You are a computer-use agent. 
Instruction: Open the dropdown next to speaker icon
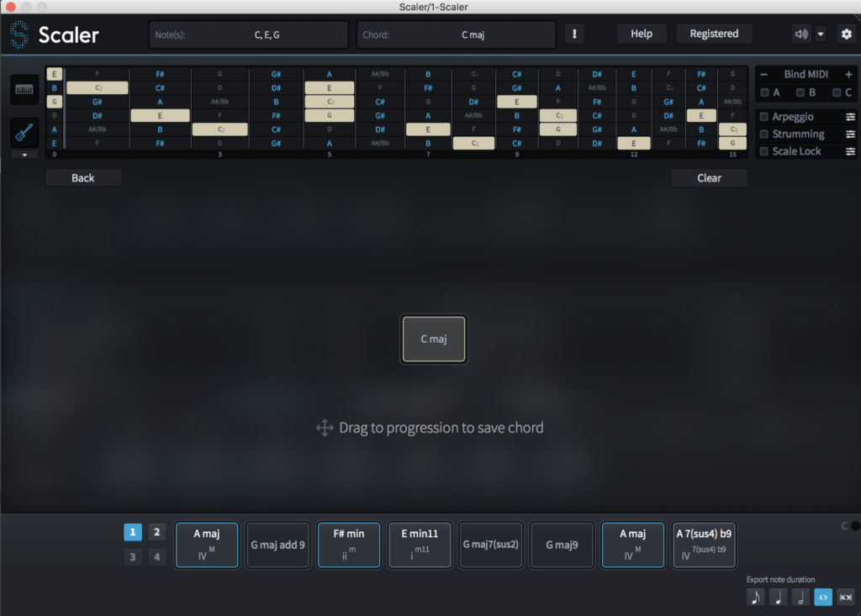pyautogui.click(x=821, y=34)
